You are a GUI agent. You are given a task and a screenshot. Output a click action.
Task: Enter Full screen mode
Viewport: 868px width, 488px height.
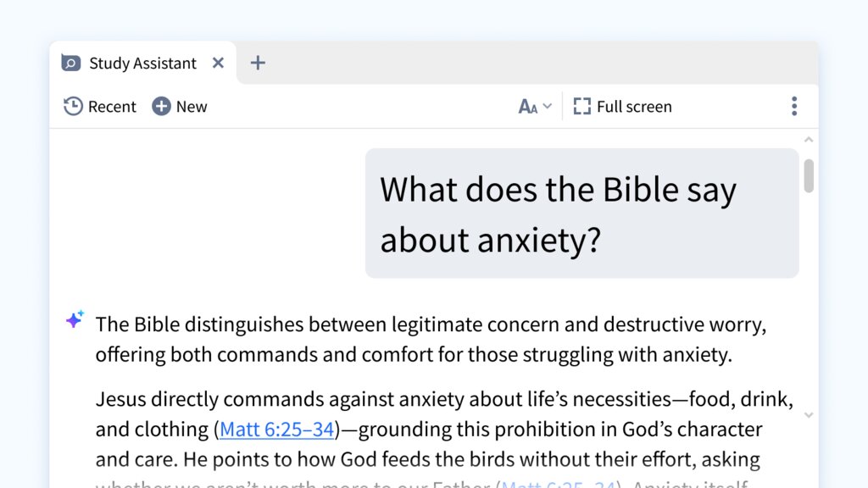[623, 106]
